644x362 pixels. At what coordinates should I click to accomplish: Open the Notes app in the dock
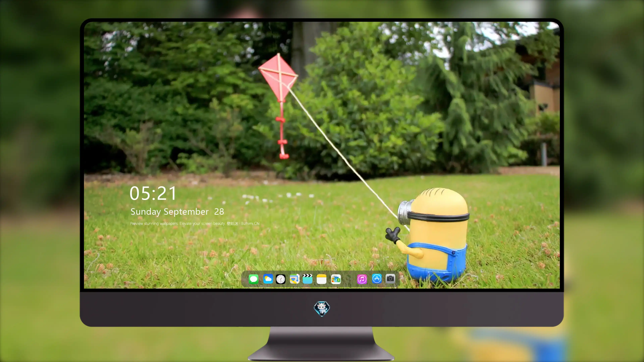click(x=321, y=279)
